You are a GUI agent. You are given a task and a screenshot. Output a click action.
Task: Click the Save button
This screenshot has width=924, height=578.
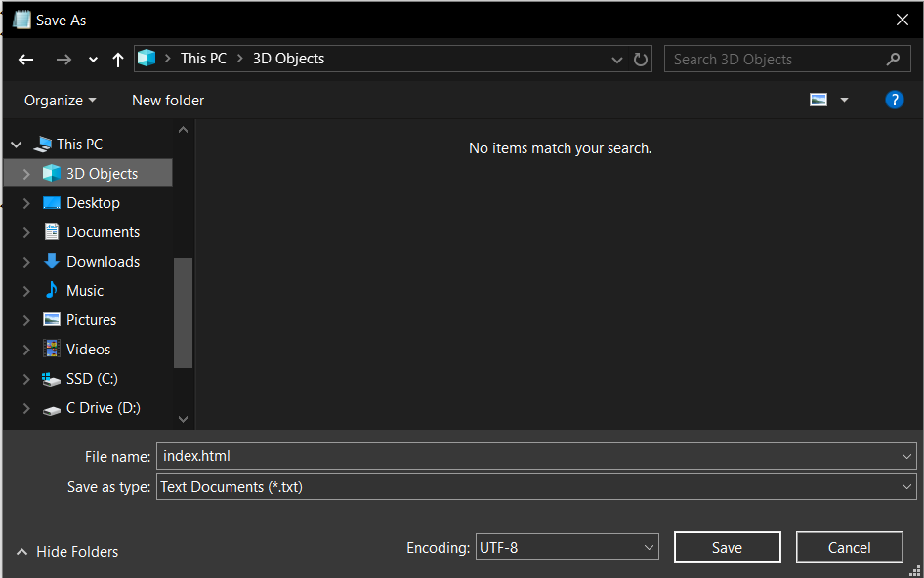pos(727,547)
